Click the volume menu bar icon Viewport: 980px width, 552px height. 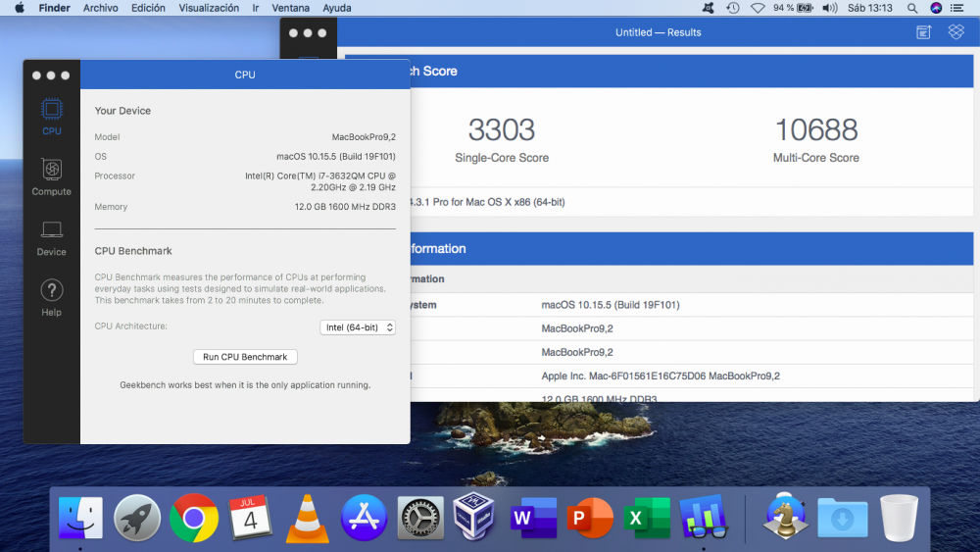pos(829,8)
